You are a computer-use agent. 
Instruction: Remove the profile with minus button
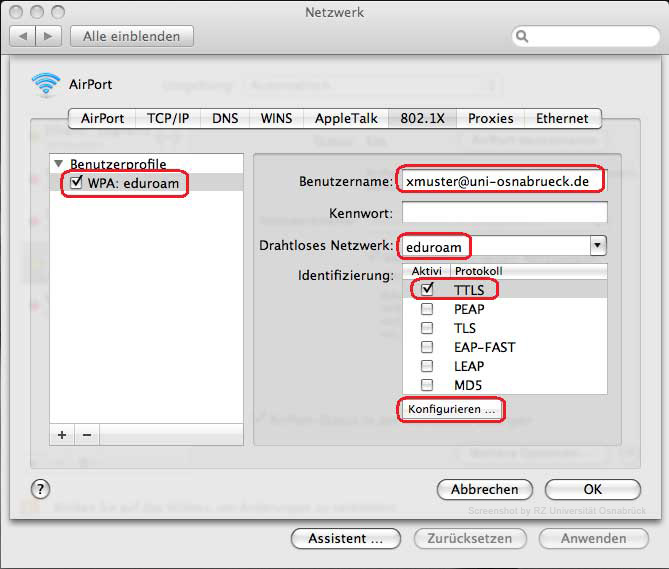click(87, 435)
